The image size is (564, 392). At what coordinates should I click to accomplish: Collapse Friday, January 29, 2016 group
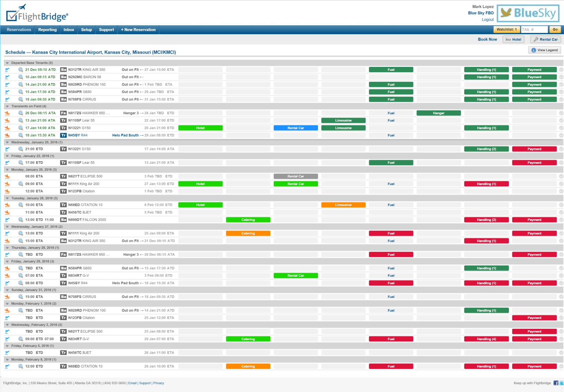pos(7,262)
